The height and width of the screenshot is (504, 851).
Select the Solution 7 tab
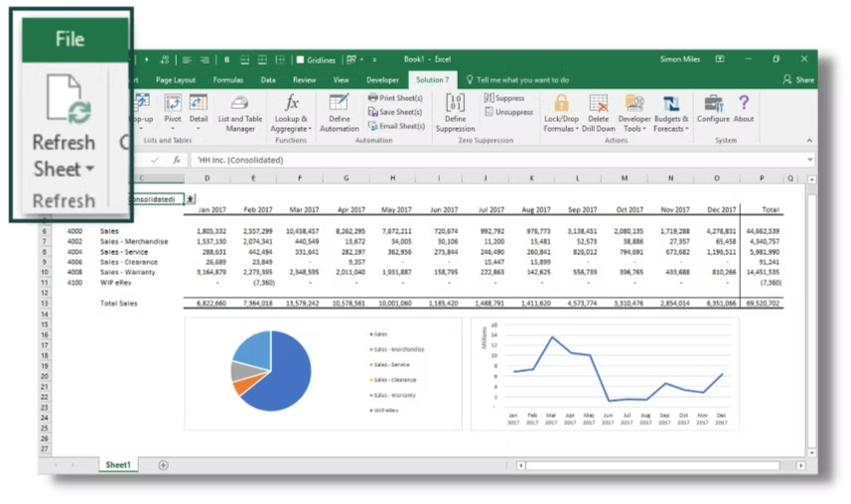pyautogui.click(x=433, y=79)
